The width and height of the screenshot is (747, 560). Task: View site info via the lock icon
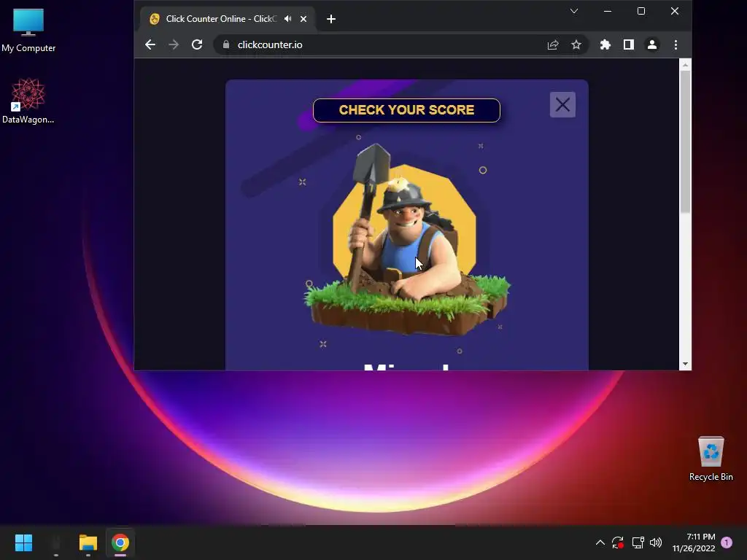click(226, 44)
